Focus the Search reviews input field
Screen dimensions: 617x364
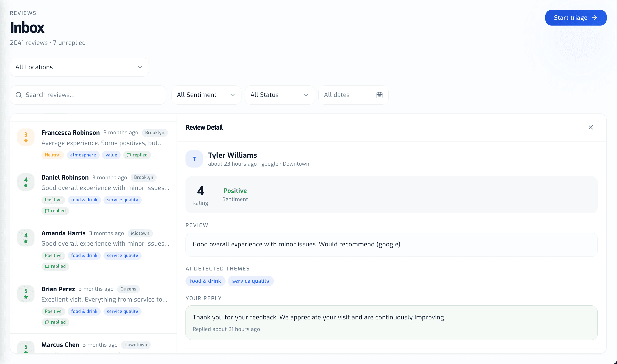pyautogui.click(x=88, y=95)
